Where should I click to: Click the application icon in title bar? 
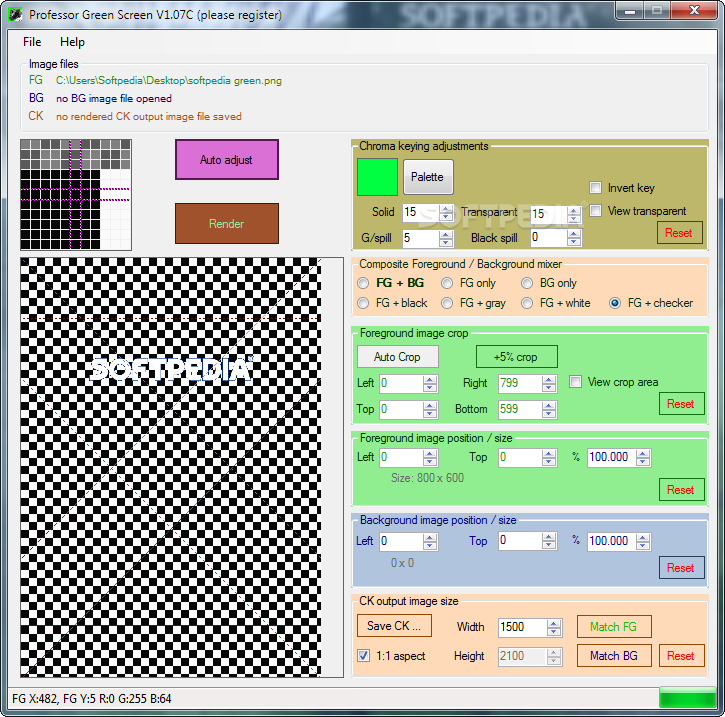tap(15, 14)
